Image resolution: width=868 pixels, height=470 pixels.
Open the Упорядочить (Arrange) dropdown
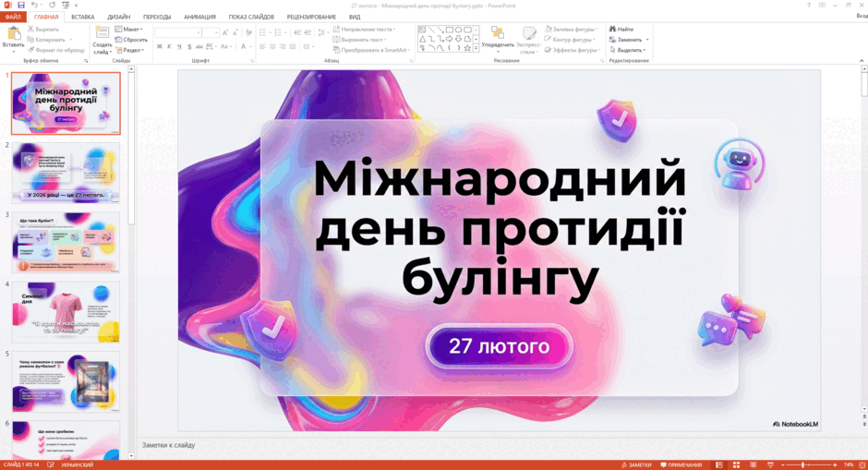(498, 39)
